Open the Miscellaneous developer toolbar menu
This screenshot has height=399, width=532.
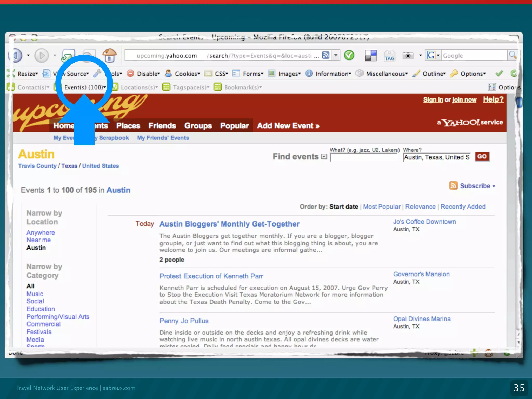(382, 74)
